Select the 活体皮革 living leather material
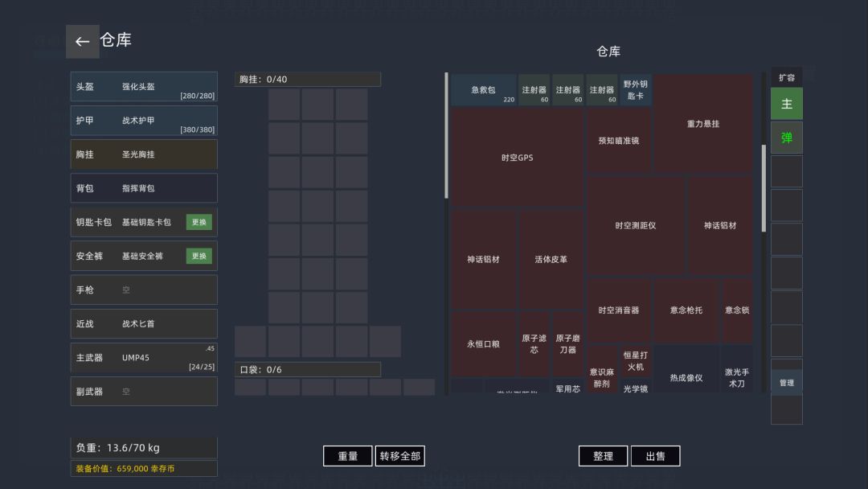The height and width of the screenshot is (489, 868). pyautogui.click(x=551, y=259)
